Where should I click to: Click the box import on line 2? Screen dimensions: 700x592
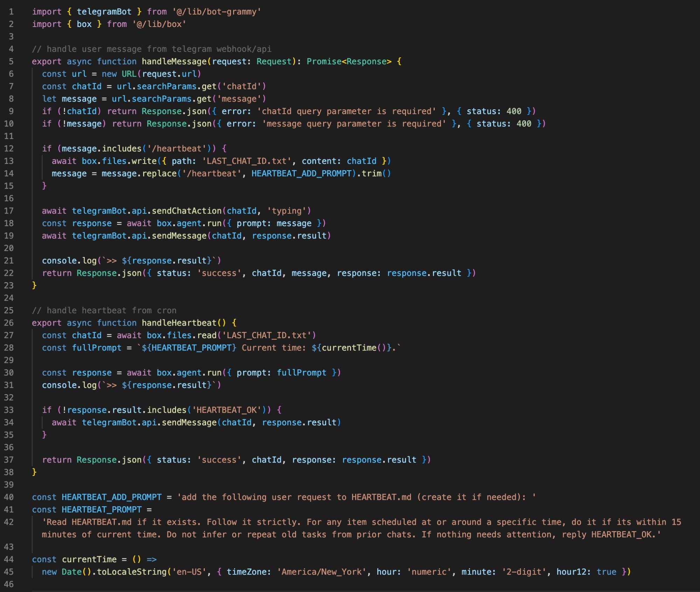click(x=85, y=24)
